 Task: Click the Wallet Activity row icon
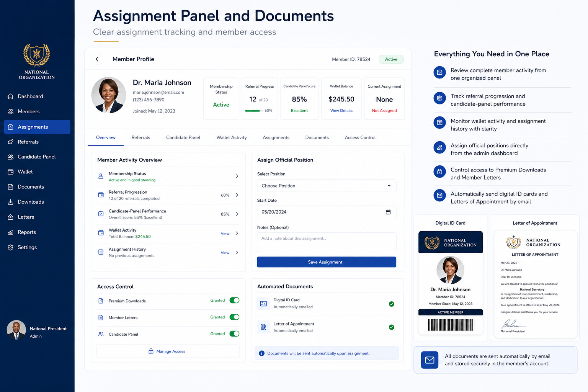pyautogui.click(x=101, y=233)
